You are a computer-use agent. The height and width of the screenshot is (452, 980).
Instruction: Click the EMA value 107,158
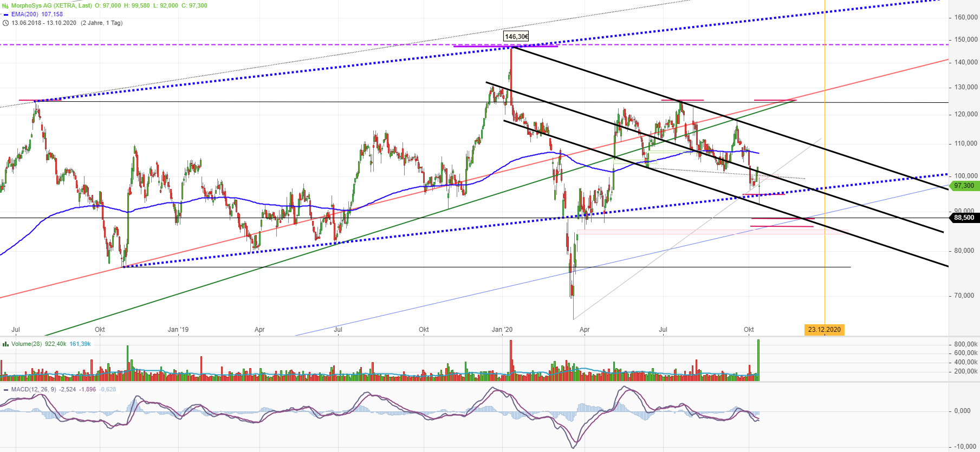(52, 14)
